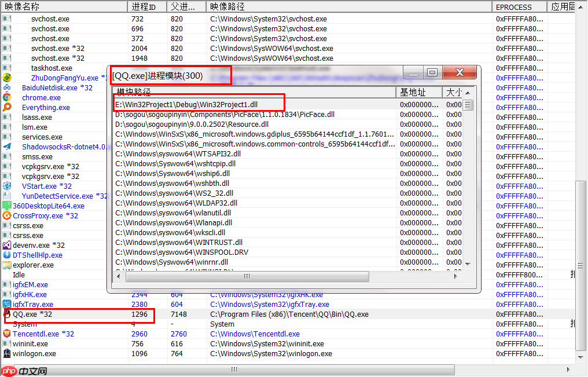Select the VStart.exe icon

6,186
